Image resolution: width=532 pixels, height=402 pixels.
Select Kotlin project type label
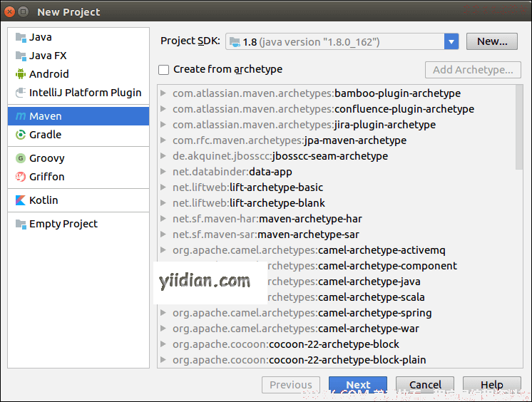[44, 200]
